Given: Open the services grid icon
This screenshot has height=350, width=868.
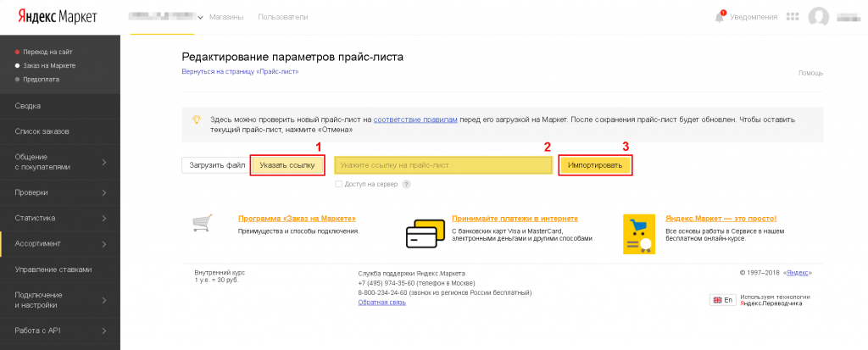Looking at the screenshot, I should [x=793, y=17].
